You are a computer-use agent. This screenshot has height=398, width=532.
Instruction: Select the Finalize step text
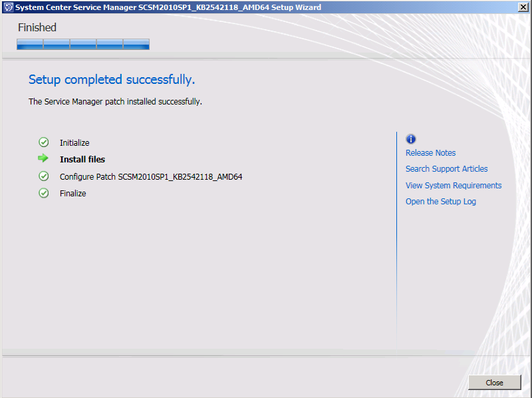pos(73,194)
